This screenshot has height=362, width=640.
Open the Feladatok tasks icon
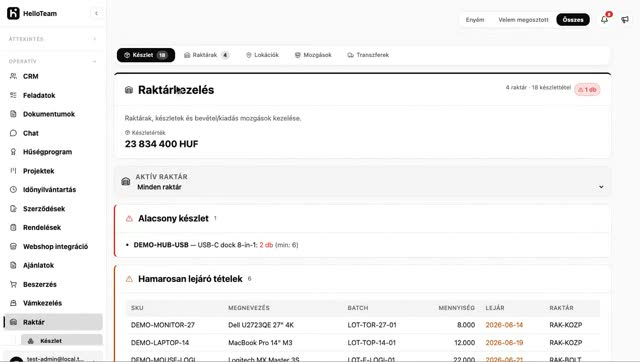(x=13, y=95)
